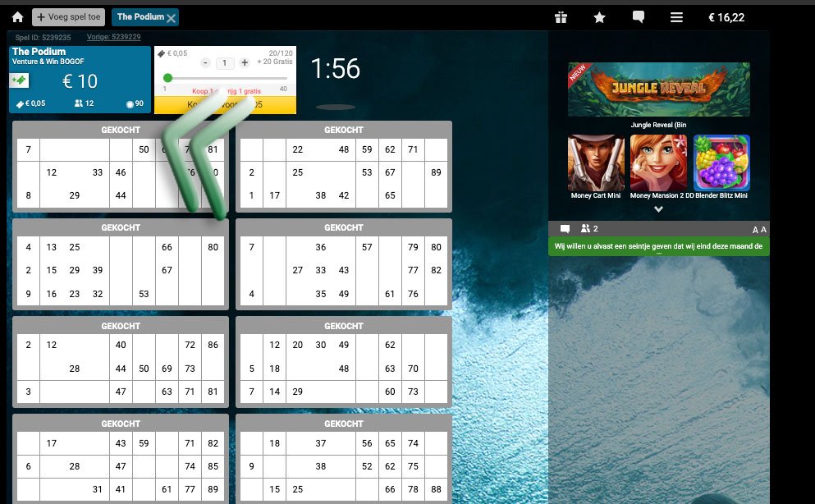Open Jungle Reveal game banner
The width and height of the screenshot is (815, 504).
click(658, 89)
